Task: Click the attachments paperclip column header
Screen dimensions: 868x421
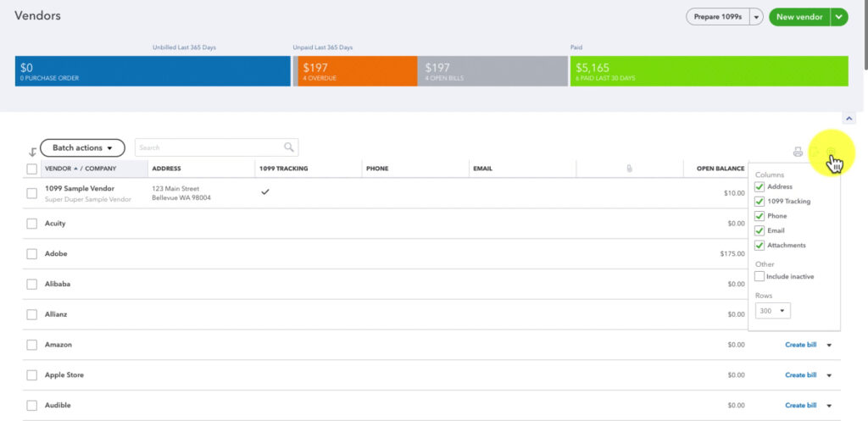Action: point(630,169)
